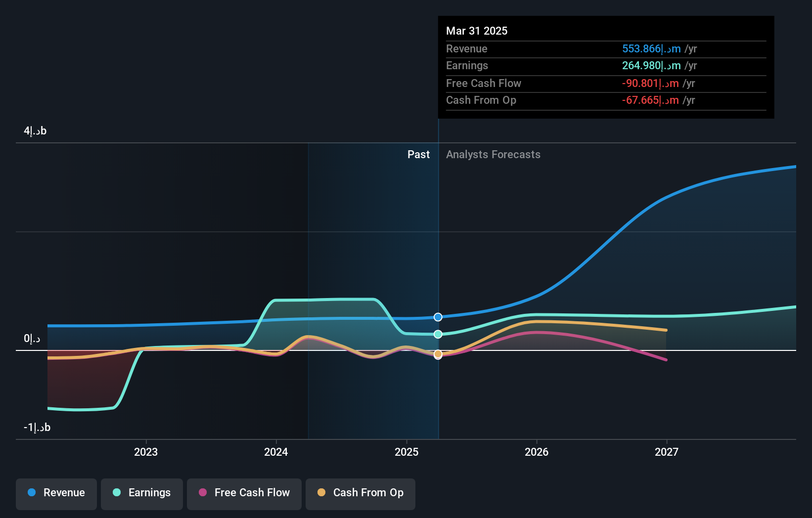Click the Revenue data point marker at Mar 2025
The width and height of the screenshot is (812, 518).
[x=438, y=317]
